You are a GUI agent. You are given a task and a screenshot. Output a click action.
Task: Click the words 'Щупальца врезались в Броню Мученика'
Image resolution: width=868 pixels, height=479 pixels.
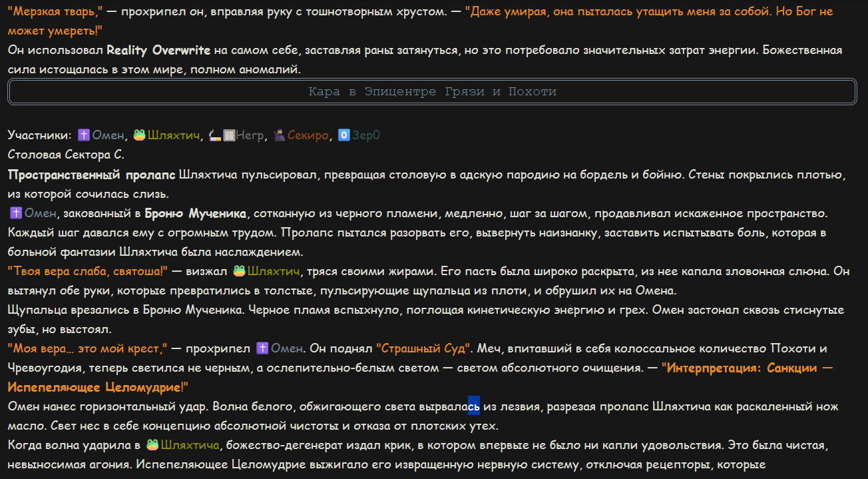[126, 310]
